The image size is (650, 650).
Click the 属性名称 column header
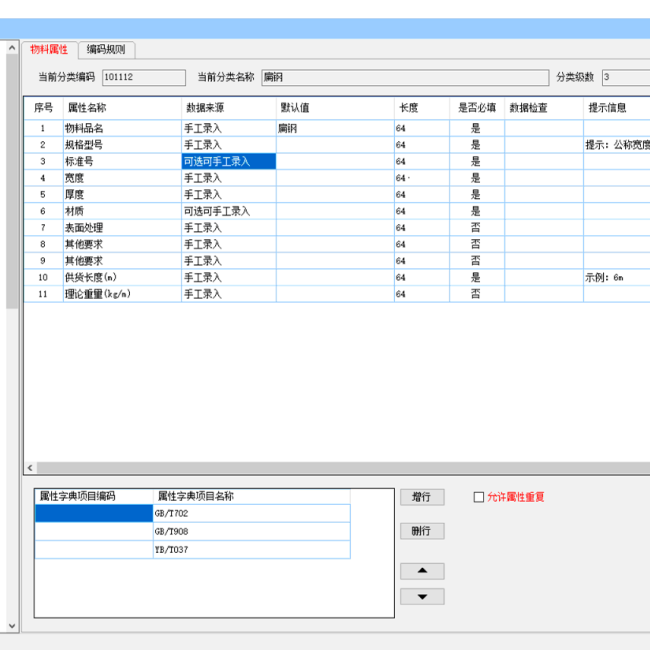tap(122, 108)
